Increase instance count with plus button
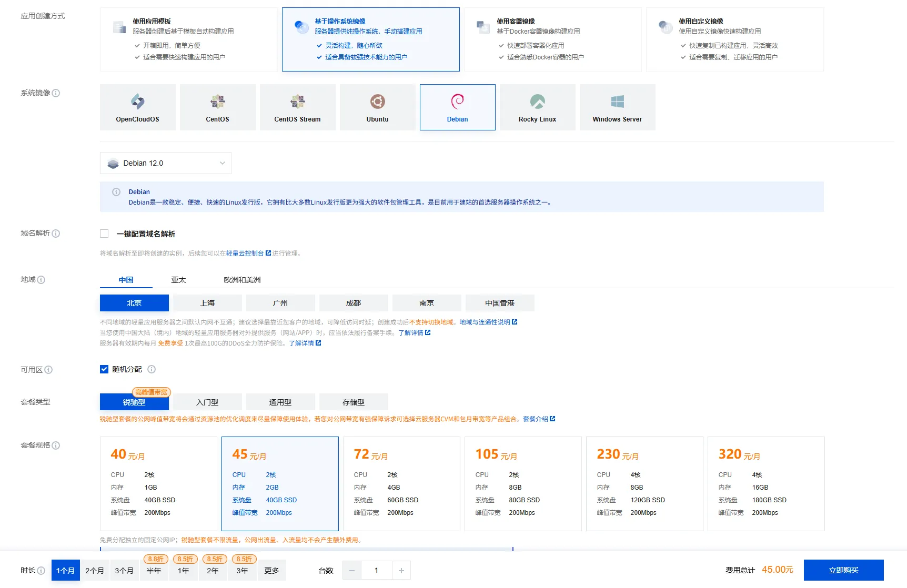 (x=401, y=571)
